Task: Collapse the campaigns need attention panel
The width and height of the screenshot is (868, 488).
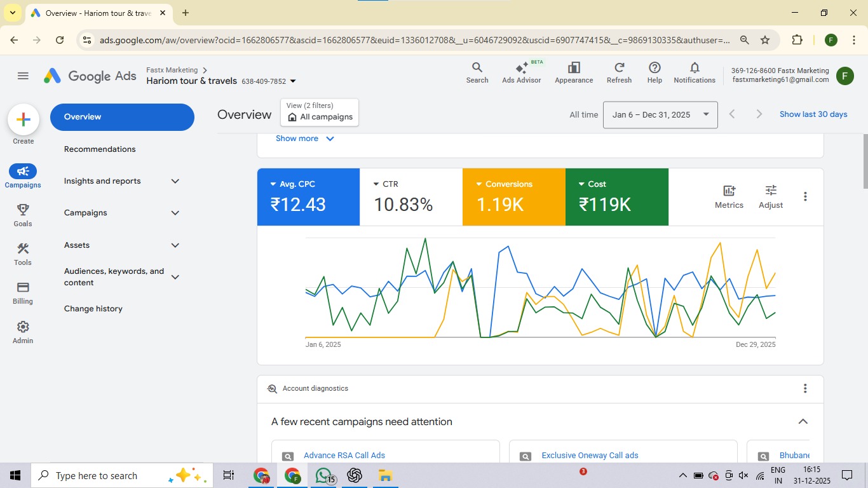Action: pyautogui.click(x=803, y=422)
